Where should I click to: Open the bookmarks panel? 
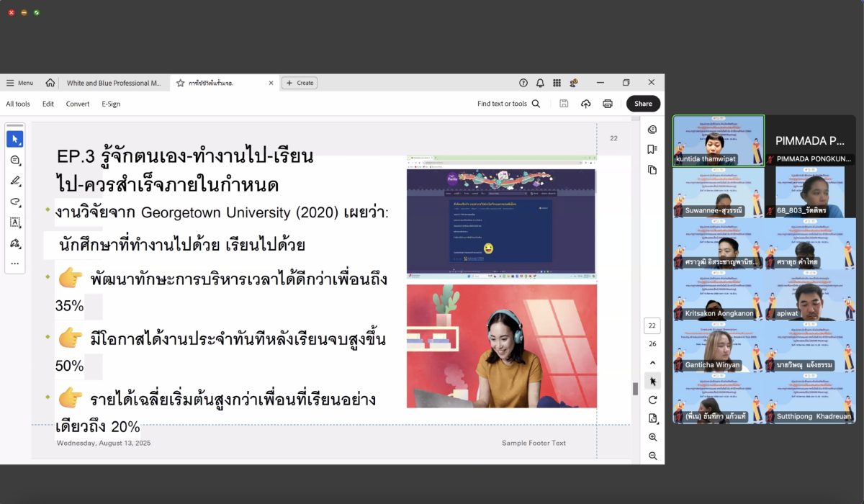652,150
